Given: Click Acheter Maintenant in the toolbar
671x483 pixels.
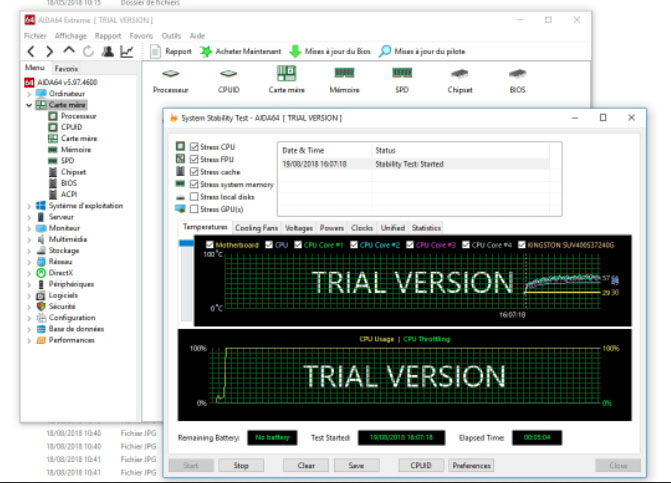Looking at the screenshot, I should [x=241, y=51].
